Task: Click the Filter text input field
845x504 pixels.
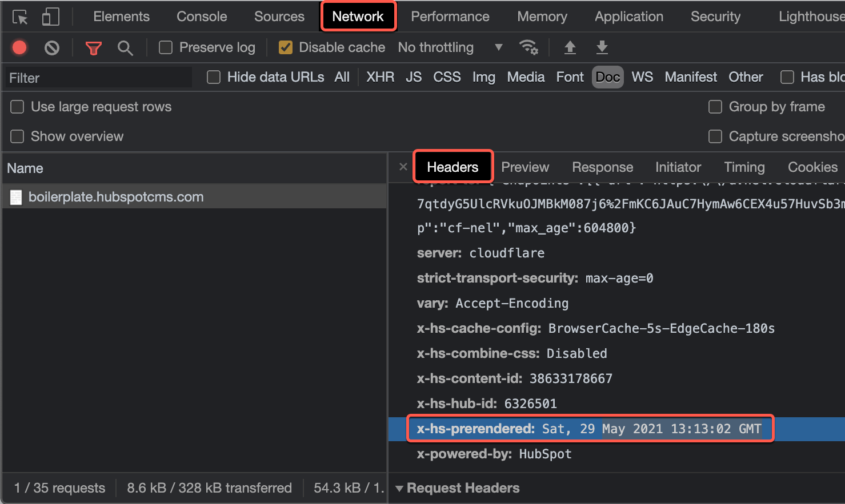Action: point(97,78)
